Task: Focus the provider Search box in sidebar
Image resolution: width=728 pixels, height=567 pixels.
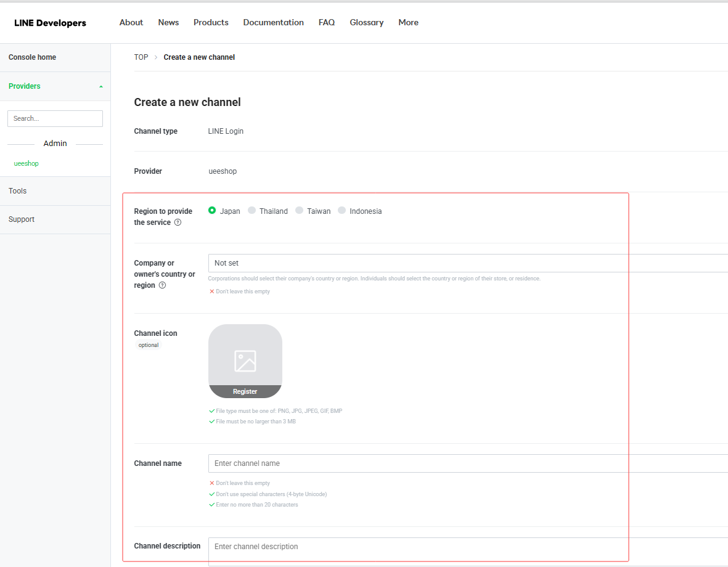Action: (x=55, y=118)
